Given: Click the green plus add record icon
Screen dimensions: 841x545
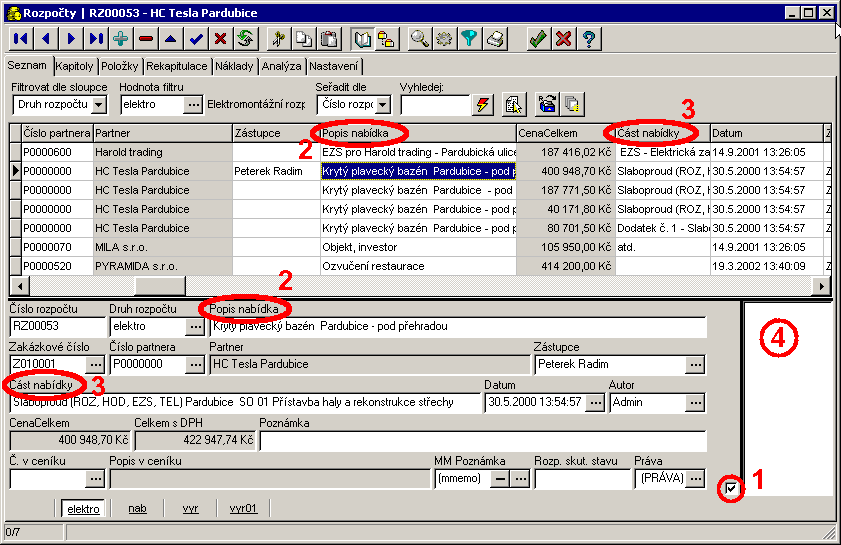Looking at the screenshot, I should [121, 39].
